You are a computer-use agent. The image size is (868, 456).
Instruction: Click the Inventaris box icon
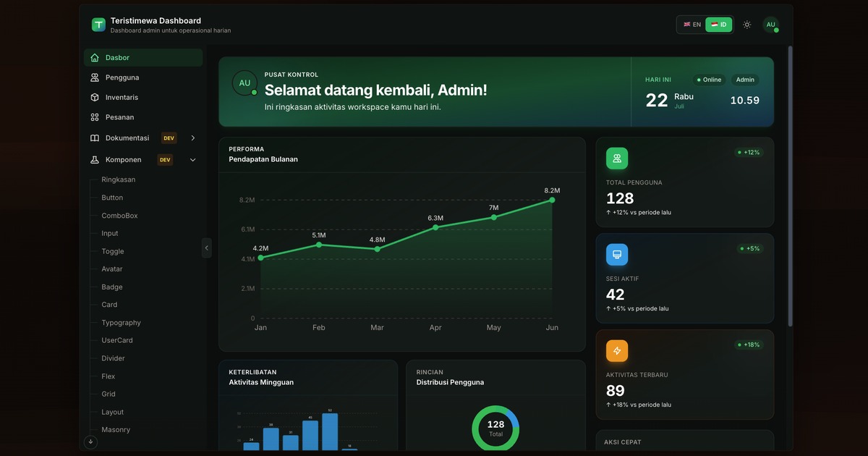[x=95, y=97]
